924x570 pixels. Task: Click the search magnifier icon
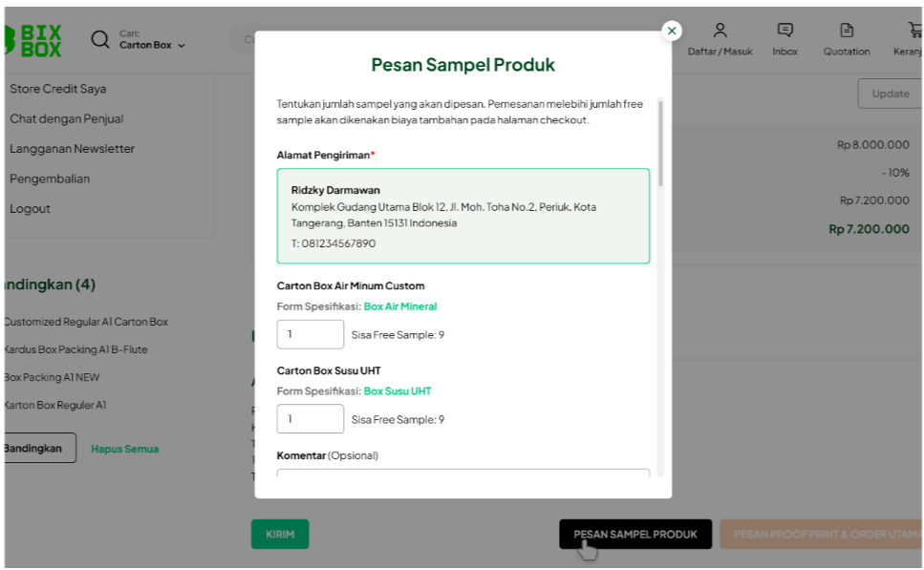(100, 39)
